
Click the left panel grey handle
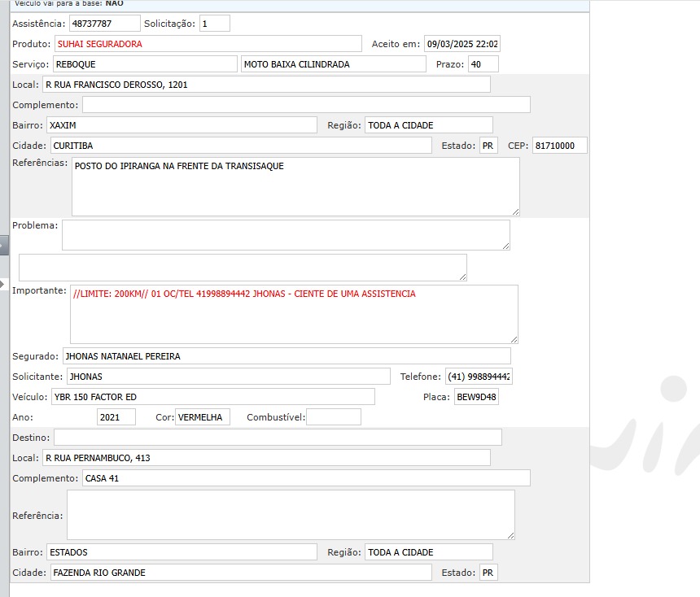click(x=4, y=246)
